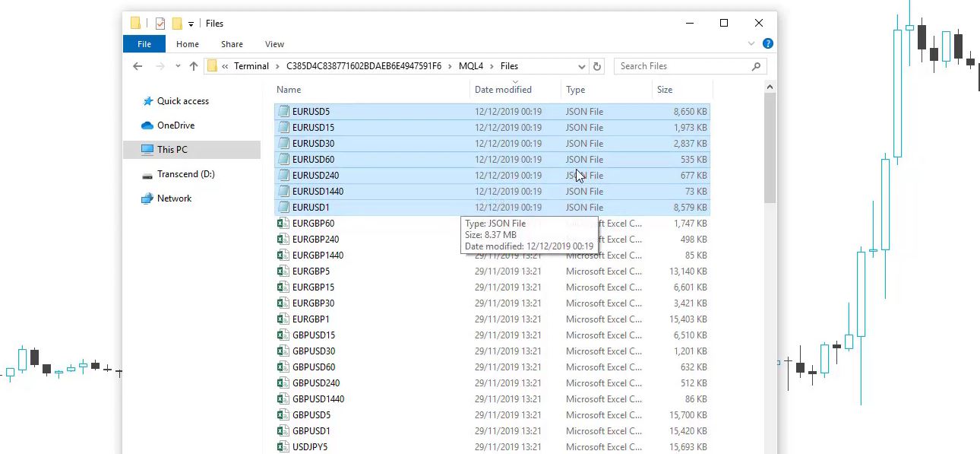Screen dimensions: 980x454
Task: Click the up arrow to go up one folder
Action: pyautogui.click(x=193, y=65)
